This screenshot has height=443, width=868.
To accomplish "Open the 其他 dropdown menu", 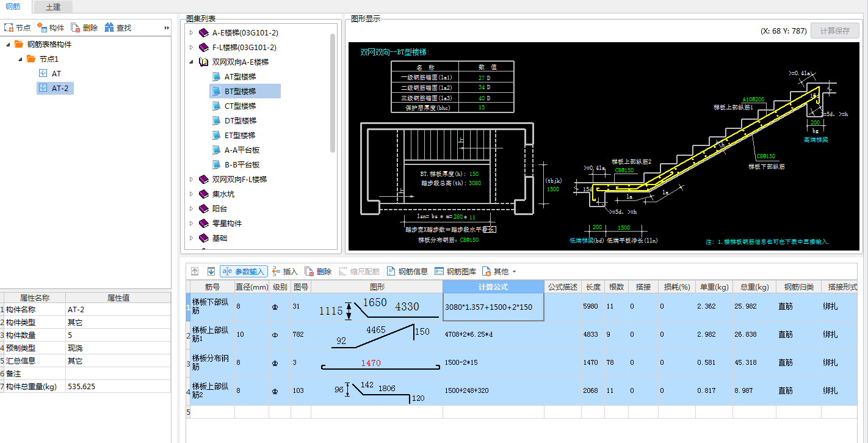I will coord(499,271).
